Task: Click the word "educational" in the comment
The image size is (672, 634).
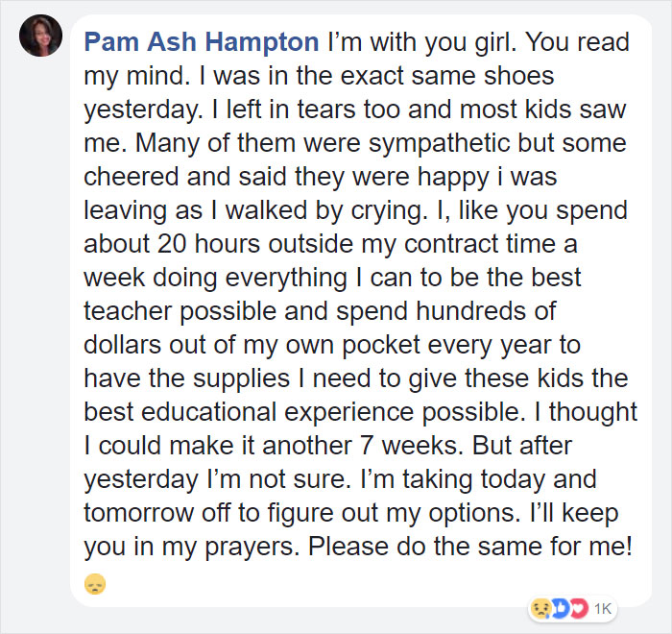Action: 208,412
